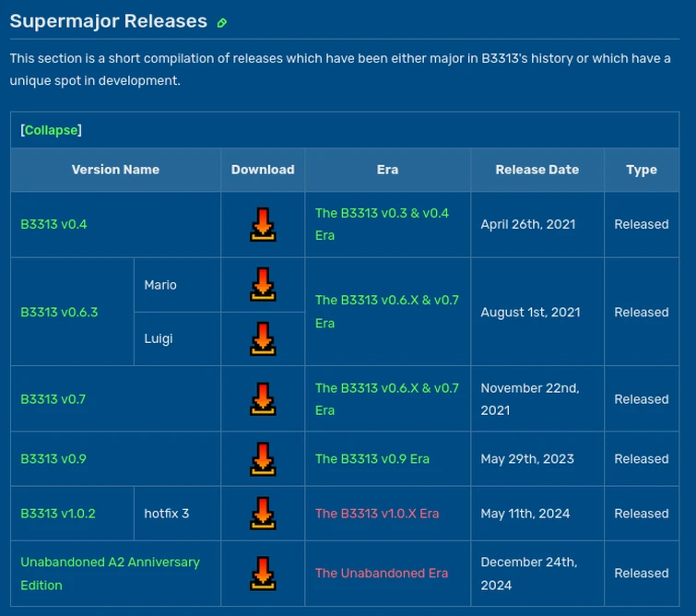Open red link The Unabandoned Era
696x616 pixels.
click(x=382, y=573)
